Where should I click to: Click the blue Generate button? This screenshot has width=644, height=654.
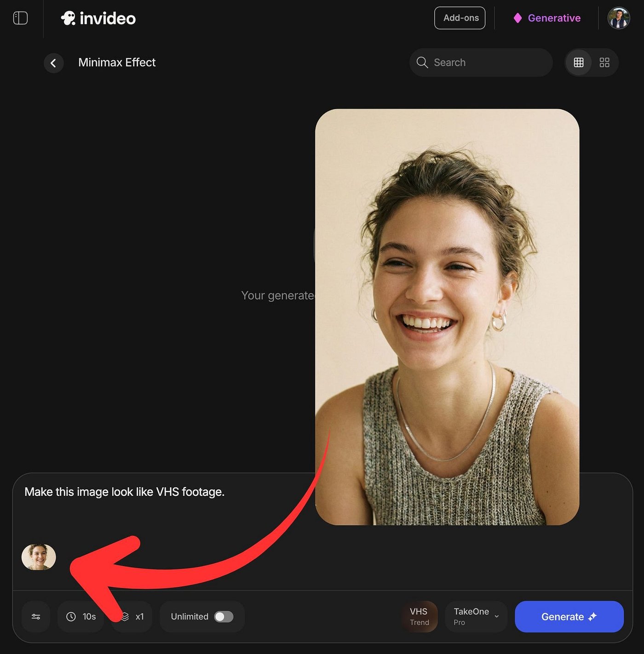point(569,617)
